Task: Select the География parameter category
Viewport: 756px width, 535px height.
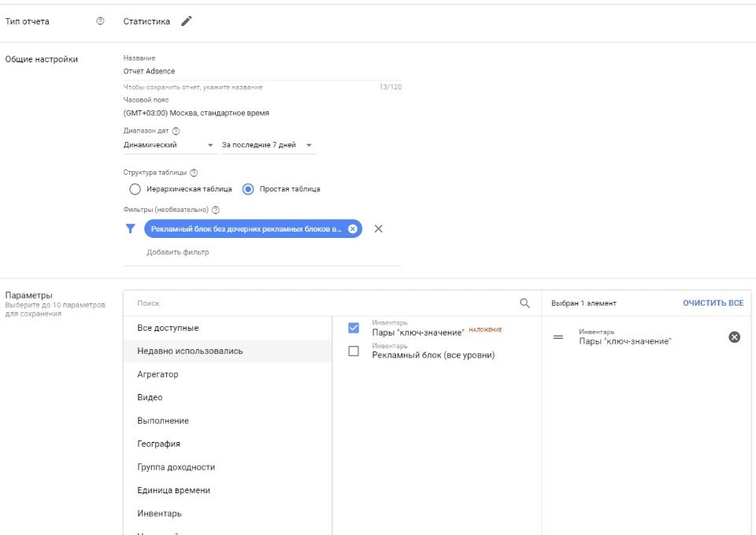Action: [x=159, y=444]
